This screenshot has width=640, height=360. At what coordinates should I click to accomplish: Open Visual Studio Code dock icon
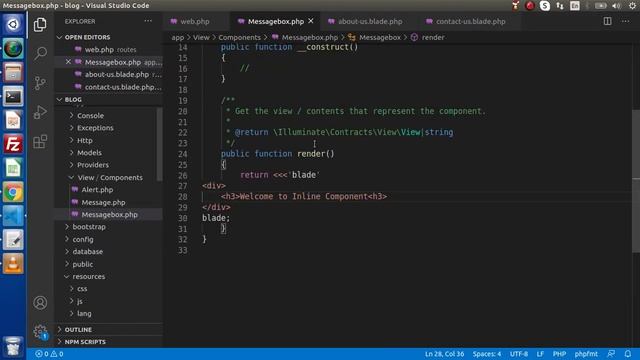(x=13, y=216)
